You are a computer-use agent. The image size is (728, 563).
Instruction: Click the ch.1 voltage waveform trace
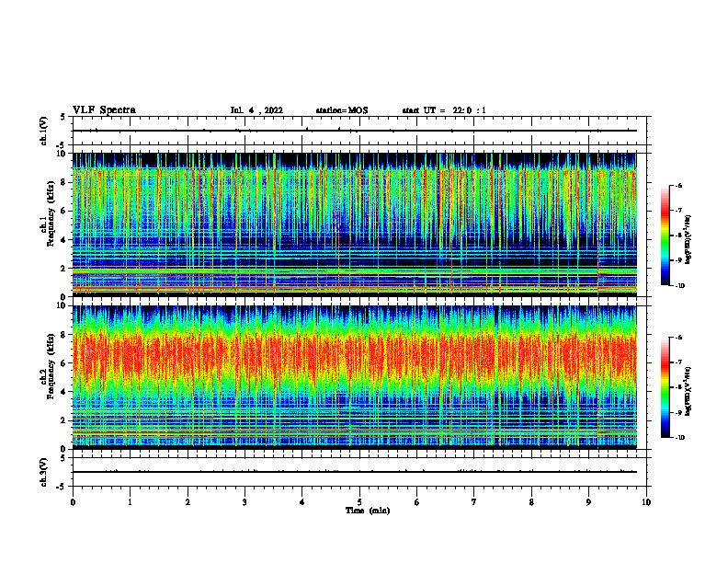(x=355, y=131)
